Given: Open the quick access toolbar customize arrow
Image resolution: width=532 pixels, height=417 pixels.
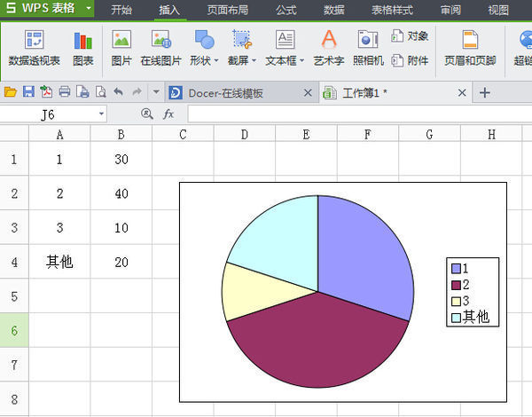Looking at the screenshot, I should (156, 91).
